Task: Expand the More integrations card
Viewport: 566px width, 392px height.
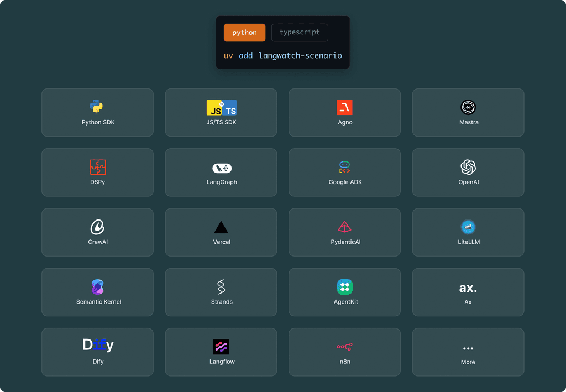Action: [468, 352]
